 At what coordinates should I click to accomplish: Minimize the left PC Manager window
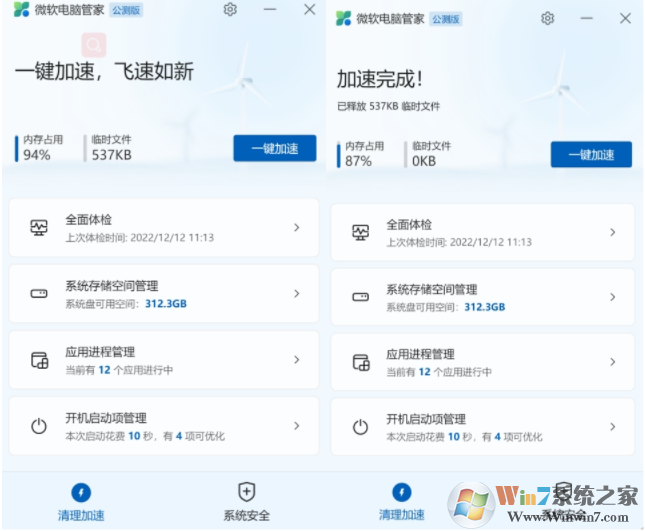click(x=270, y=9)
